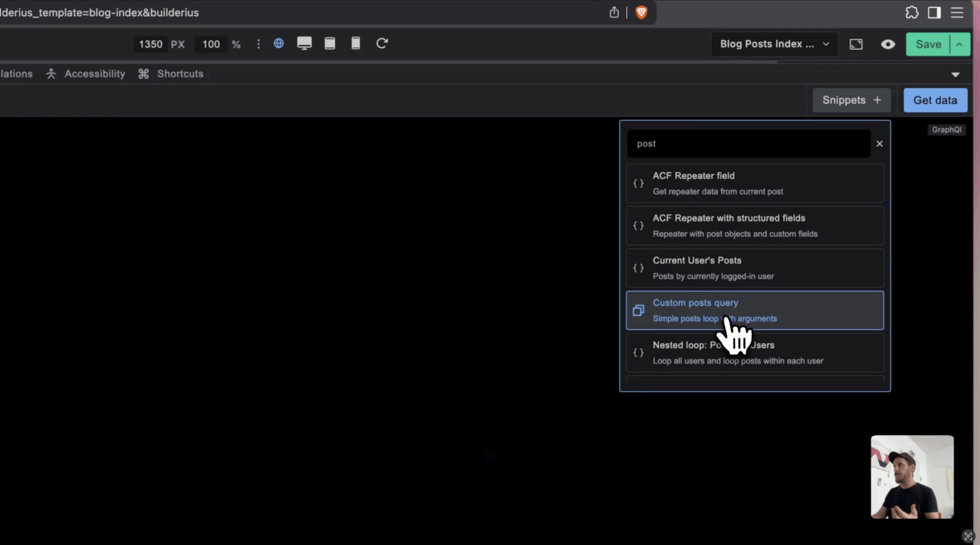Click the globe responsive mode icon
Image resolution: width=980 pixels, height=545 pixels.
(279, 44)
